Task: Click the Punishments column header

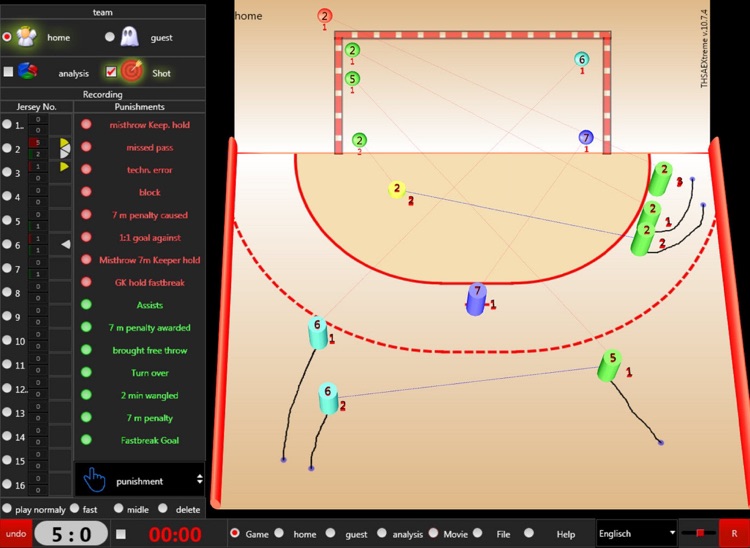Action: [140, 107]
